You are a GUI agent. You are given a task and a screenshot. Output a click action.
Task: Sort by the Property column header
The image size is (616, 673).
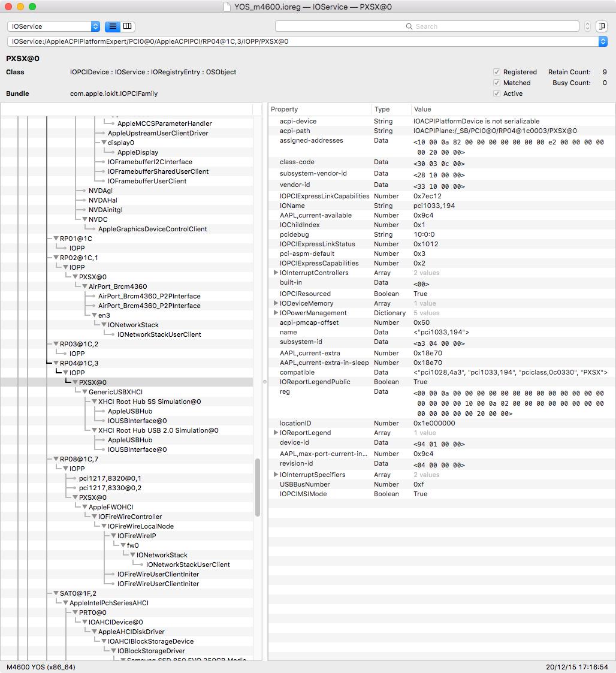click(x=319, y=109)
